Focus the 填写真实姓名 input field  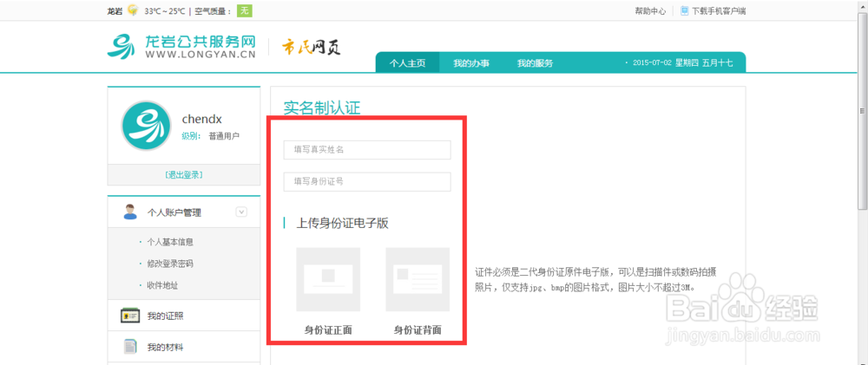pyautogui.click(x=367, y=150)
